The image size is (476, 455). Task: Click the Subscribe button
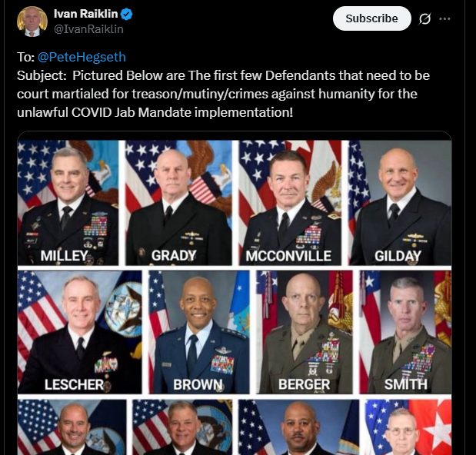tap(372, 18)
